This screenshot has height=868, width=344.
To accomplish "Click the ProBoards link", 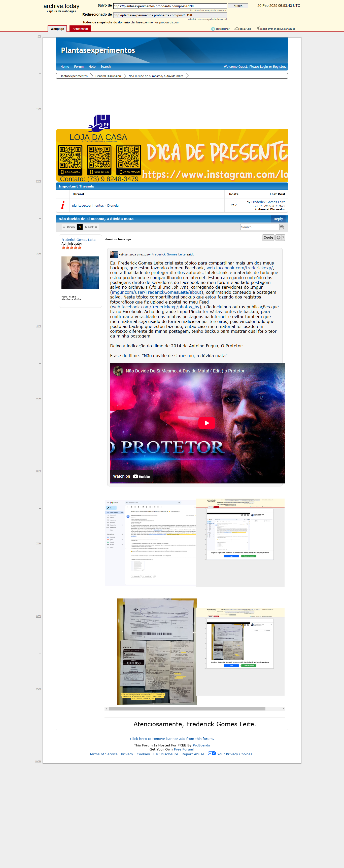I will (201, 745).
